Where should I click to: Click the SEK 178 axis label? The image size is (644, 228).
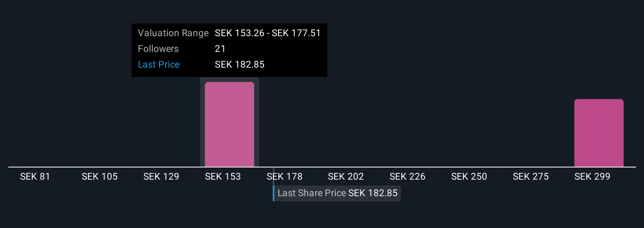284,177
